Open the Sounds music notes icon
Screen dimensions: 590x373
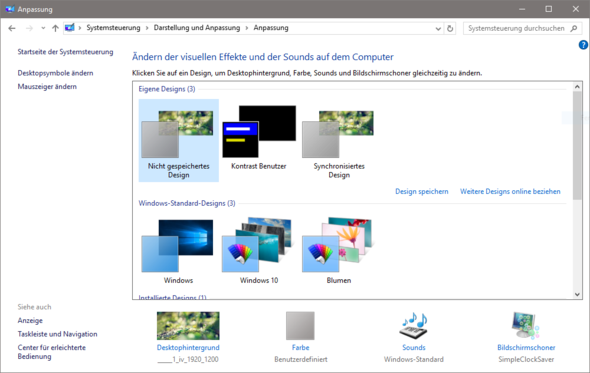pos(414,326)
